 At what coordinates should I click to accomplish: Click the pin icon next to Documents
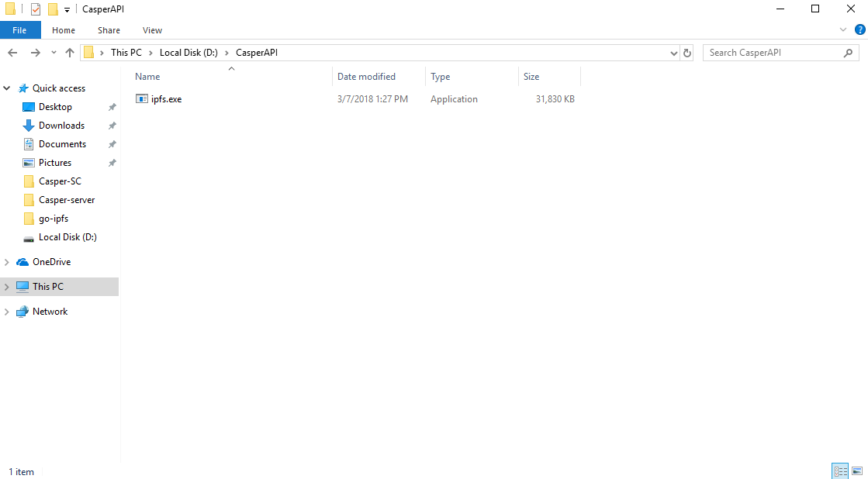(x=112, y=144)
